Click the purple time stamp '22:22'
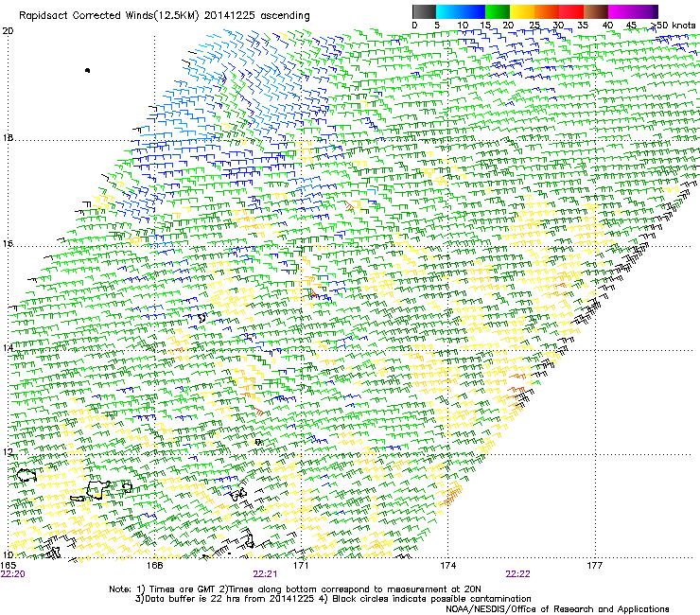Screen dimensions: 700x615 (517, 574)
